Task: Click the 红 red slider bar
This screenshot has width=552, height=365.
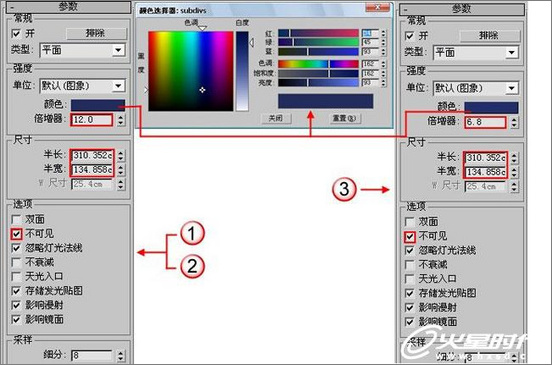Action: (x=318, y=33)
